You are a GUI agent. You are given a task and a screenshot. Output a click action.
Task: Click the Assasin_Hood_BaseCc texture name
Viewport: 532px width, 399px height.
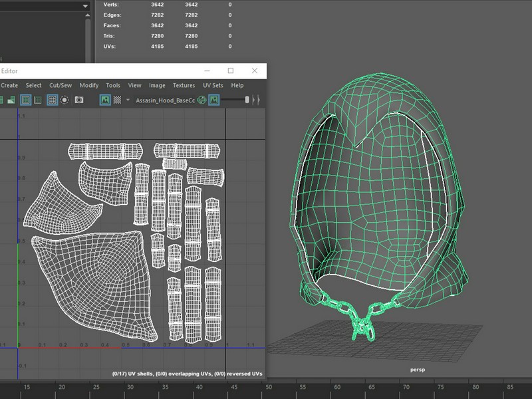coord(165,100)
